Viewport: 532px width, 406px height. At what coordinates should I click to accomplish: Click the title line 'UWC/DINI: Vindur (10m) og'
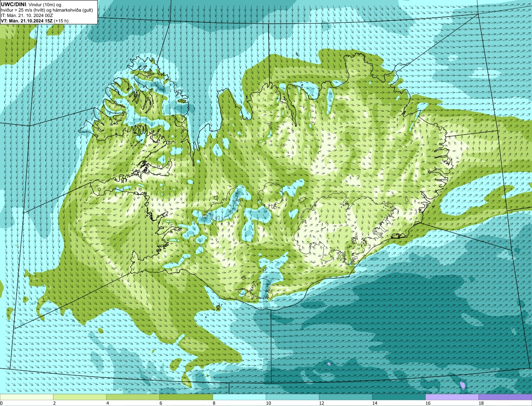tap(31, 4)
